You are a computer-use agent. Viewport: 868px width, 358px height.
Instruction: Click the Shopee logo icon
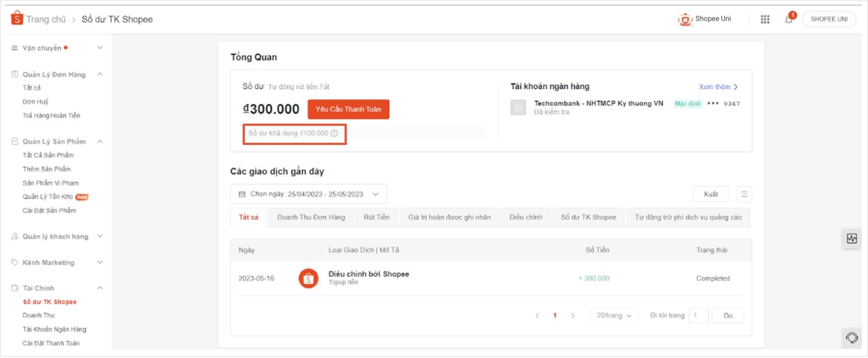pyautogui.click(x=17, y=18)
